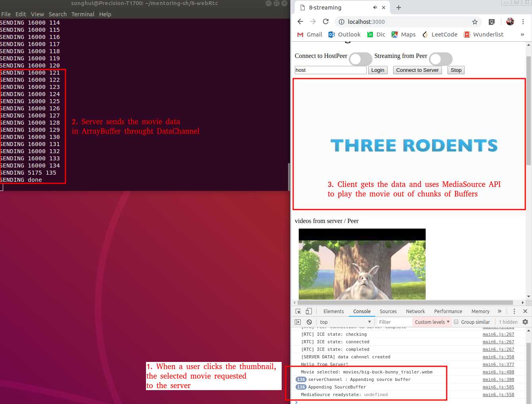Open the terminal Search menu
Image resolution: width=532 pixels, height=404 pixels.
[x=58, y=14]
